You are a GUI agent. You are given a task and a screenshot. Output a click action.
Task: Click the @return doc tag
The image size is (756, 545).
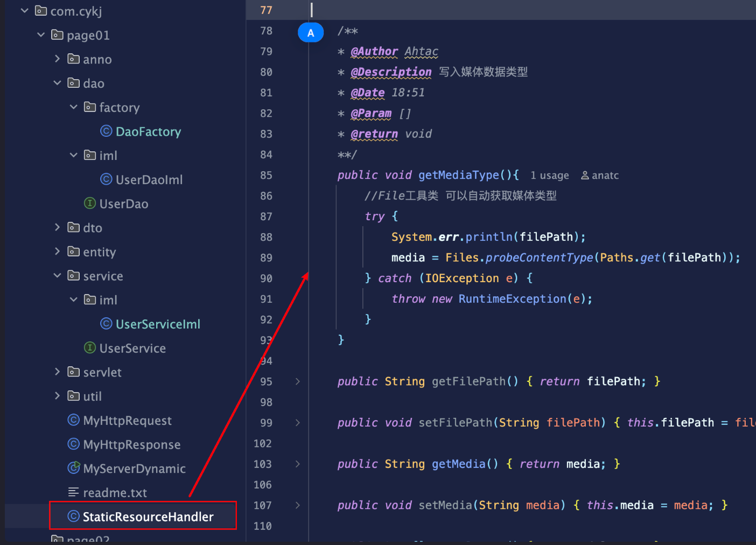coord(374,134)
